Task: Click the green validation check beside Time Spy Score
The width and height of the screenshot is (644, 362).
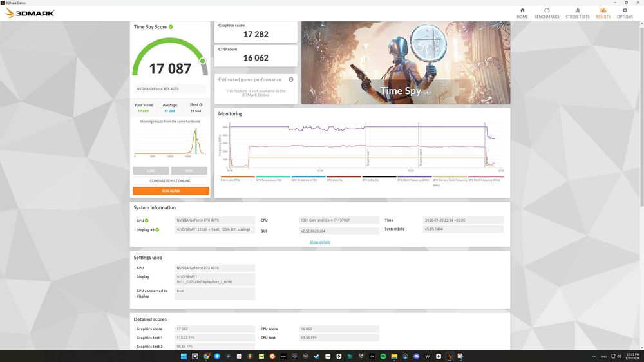Action: point(171,27)
